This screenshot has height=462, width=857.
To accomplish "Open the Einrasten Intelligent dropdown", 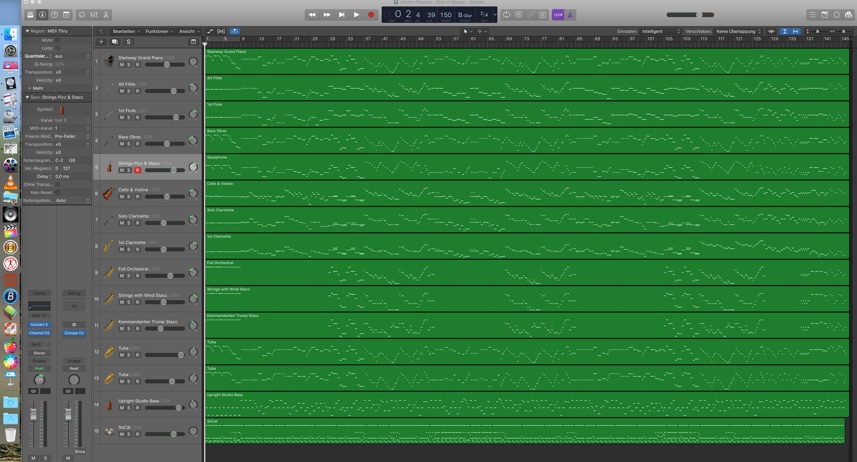I will click(661, 31).
